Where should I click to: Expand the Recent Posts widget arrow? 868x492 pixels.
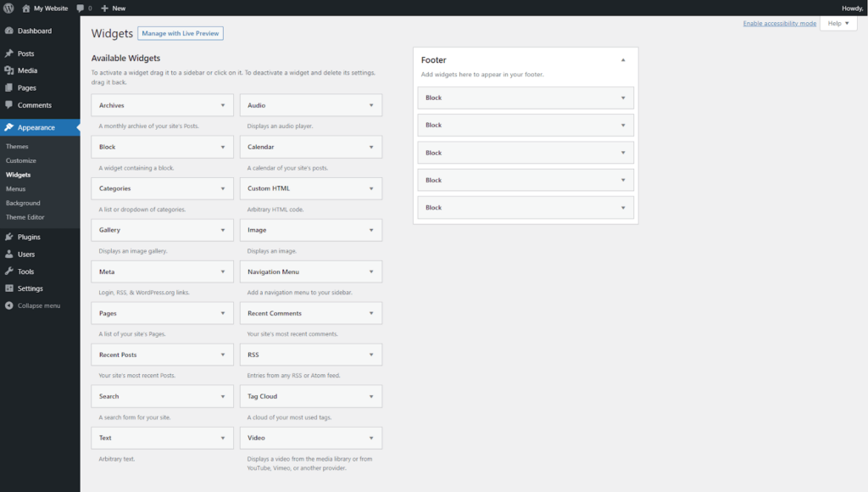[223, 355]
